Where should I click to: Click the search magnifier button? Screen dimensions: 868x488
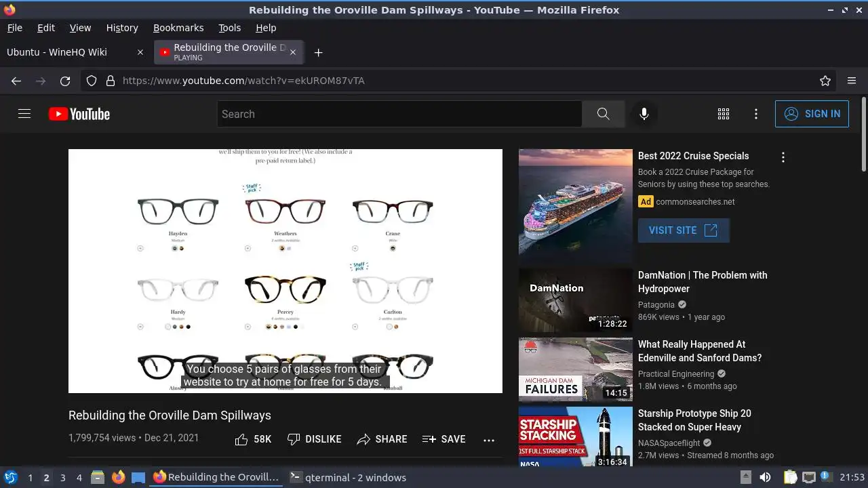click(x=603, y=114)
